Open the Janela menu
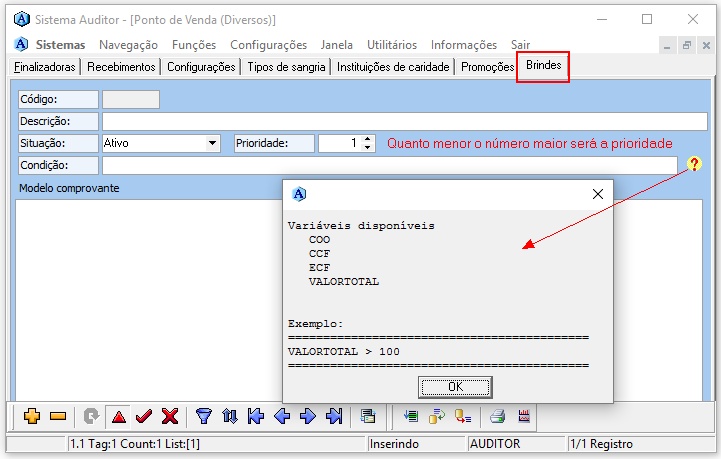This screenshot has height=459, width=721. (x=337, y=45)
